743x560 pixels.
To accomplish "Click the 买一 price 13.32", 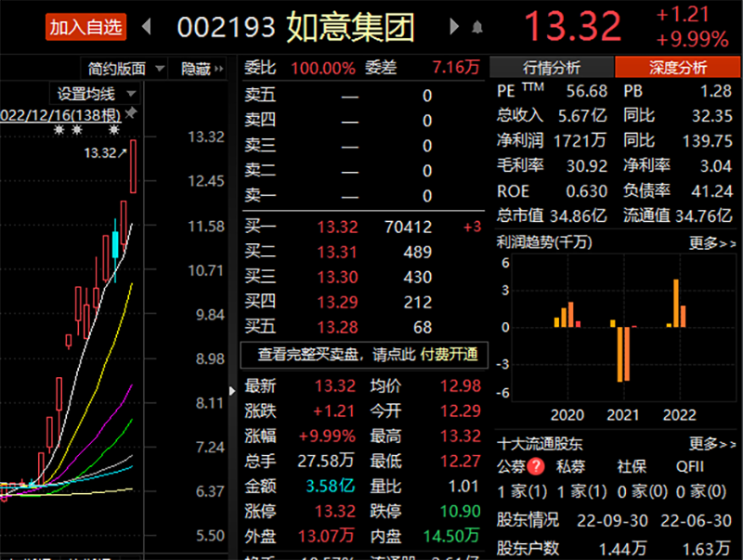I will (x=337, y=227).
